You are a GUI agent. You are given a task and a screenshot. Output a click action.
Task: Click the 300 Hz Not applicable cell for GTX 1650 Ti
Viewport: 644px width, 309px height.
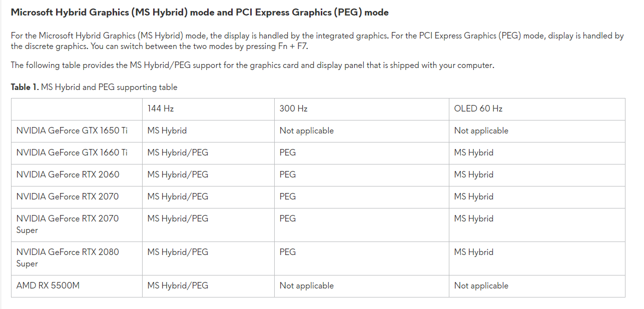click(x=307, y=130)
